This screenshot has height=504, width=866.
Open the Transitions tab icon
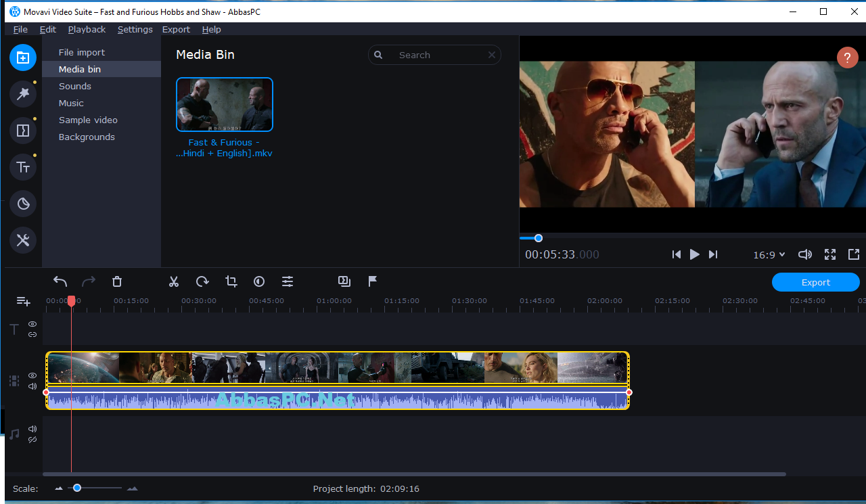coord(23,131)
